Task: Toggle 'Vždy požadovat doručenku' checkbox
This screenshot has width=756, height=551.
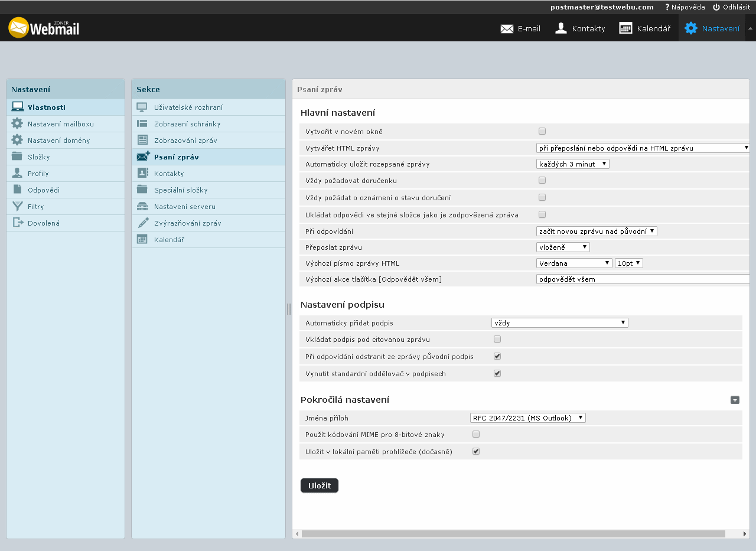Action: tap(542, 180)
